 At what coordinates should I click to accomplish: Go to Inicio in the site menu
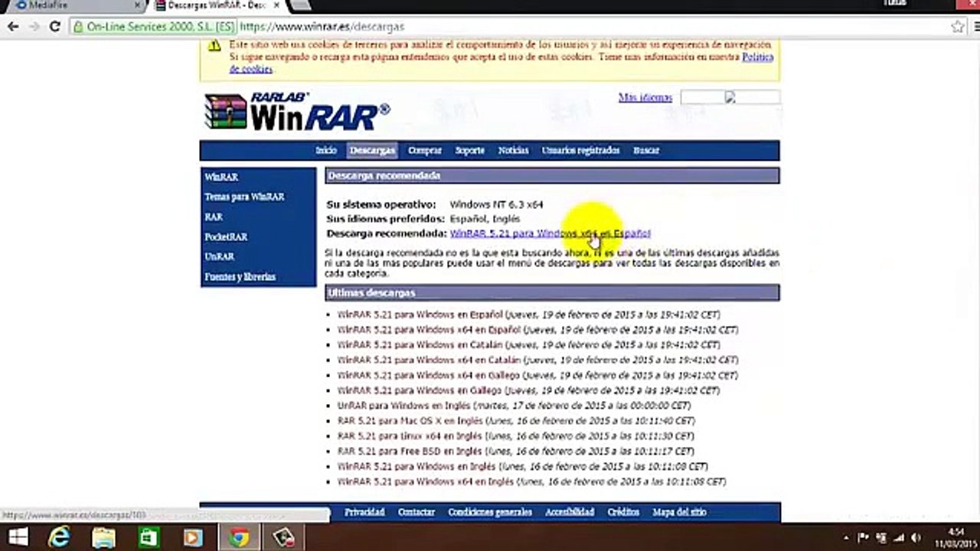[x=326, y=151]
